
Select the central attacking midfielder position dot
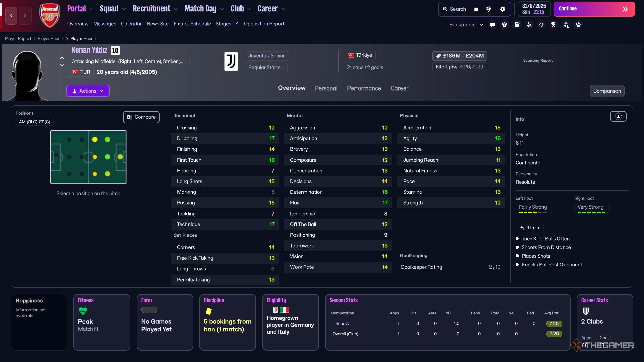[x=107, y=157]
